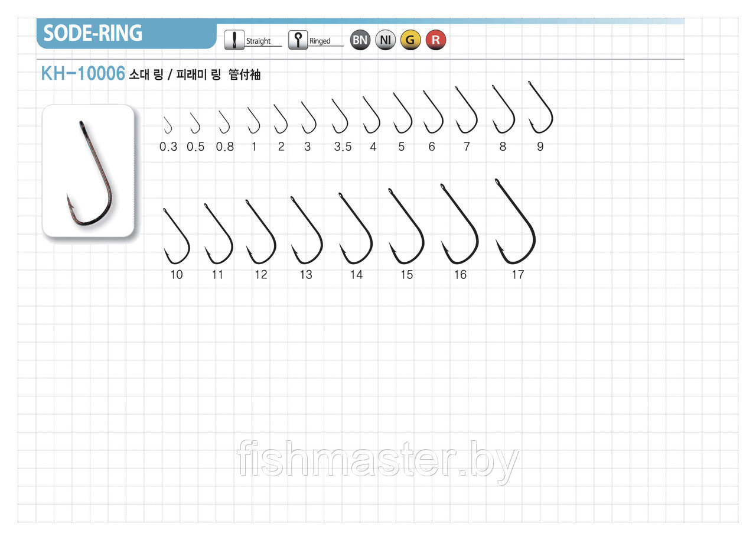The height and width of the screenshot is (533, 756).
Task: Click the size label 3.5
Action: coord(343,147)
